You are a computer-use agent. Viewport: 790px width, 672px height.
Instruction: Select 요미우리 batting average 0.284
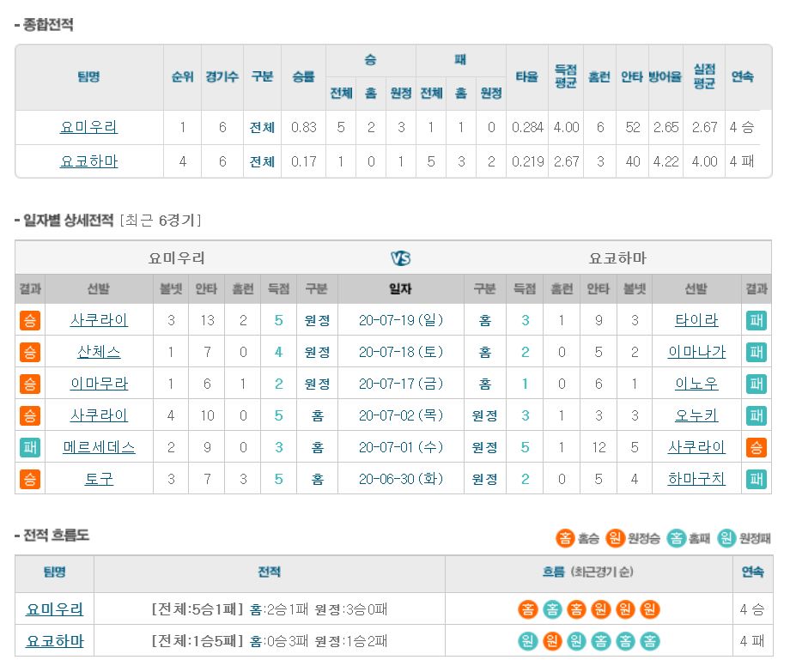coord(527,127)
